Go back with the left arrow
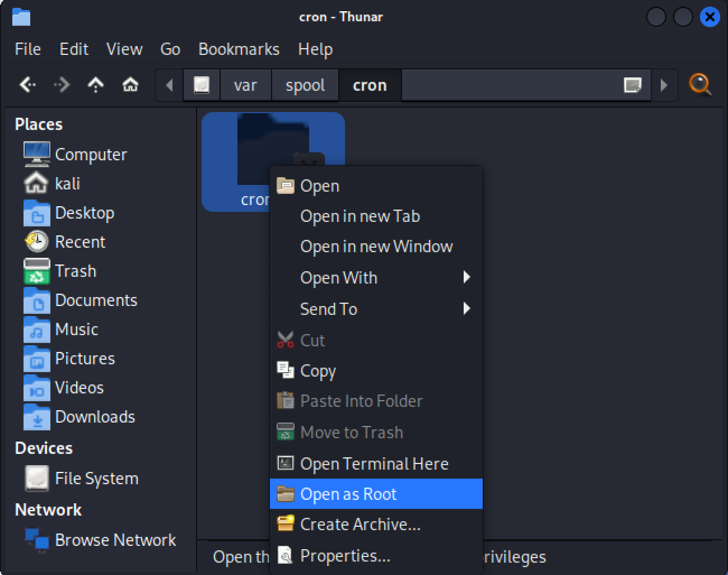The width and height of the screenshot is (728, 575). point(28,85)
